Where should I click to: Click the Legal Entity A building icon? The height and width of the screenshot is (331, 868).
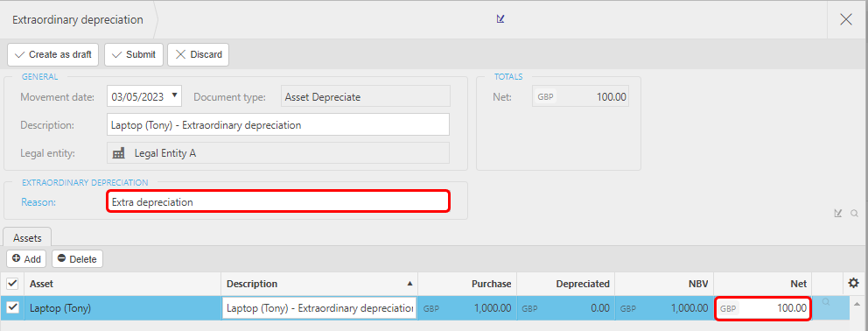tap(118, 153)
